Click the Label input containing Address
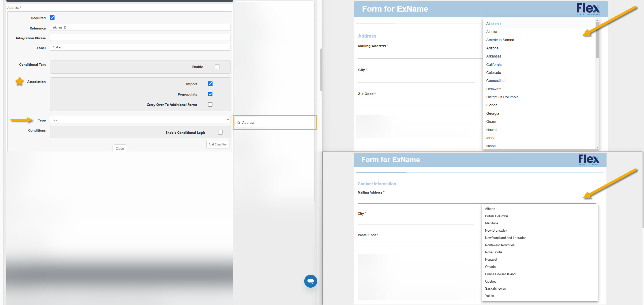The height and width of the screenshot is (305, 644). 140,47
